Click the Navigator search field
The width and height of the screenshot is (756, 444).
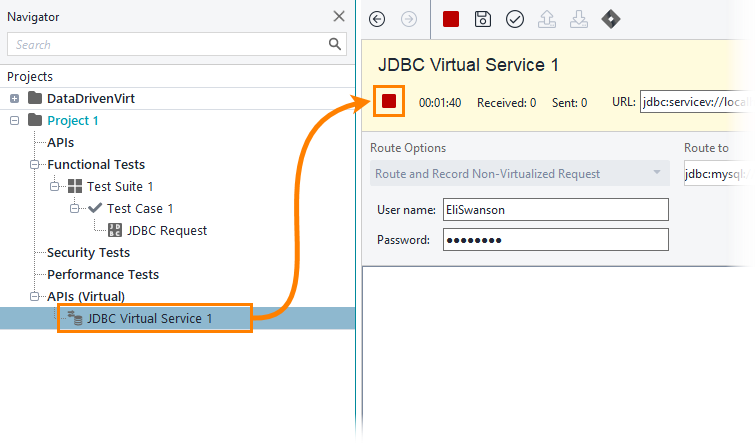176,44
